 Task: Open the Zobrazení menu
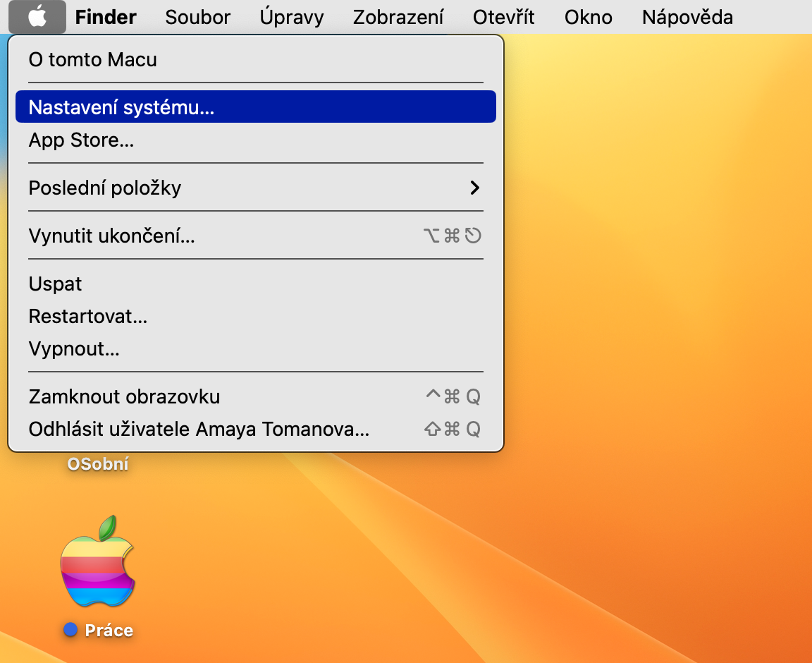398,17
